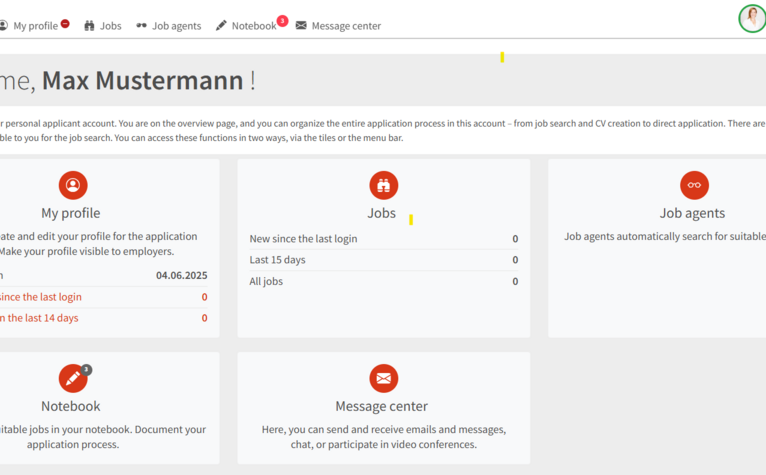766x475 pixels.
Task: Click the Job agents tile heading
Action: click(692, 213)
